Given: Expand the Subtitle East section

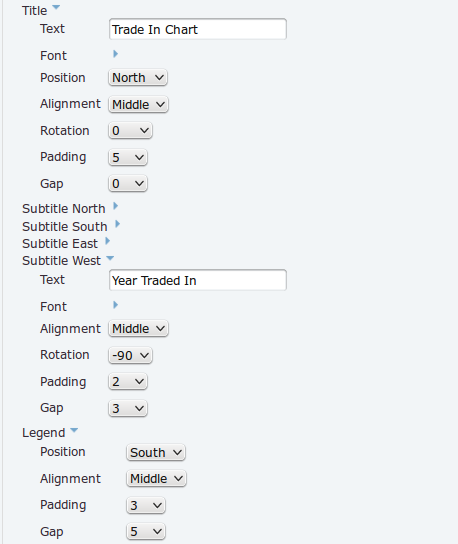Looking at the screenshot, I should 108,241.
